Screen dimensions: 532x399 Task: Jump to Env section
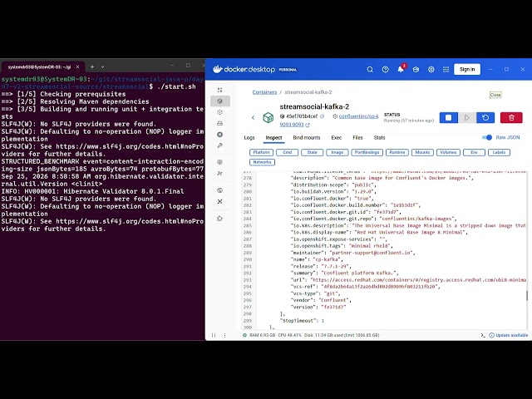474,152
